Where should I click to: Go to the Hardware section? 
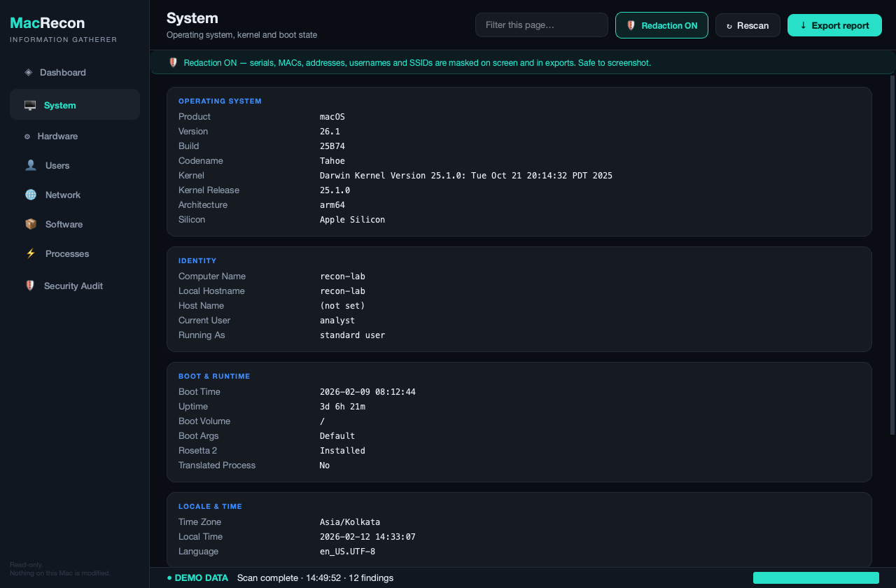pos(75,136)
